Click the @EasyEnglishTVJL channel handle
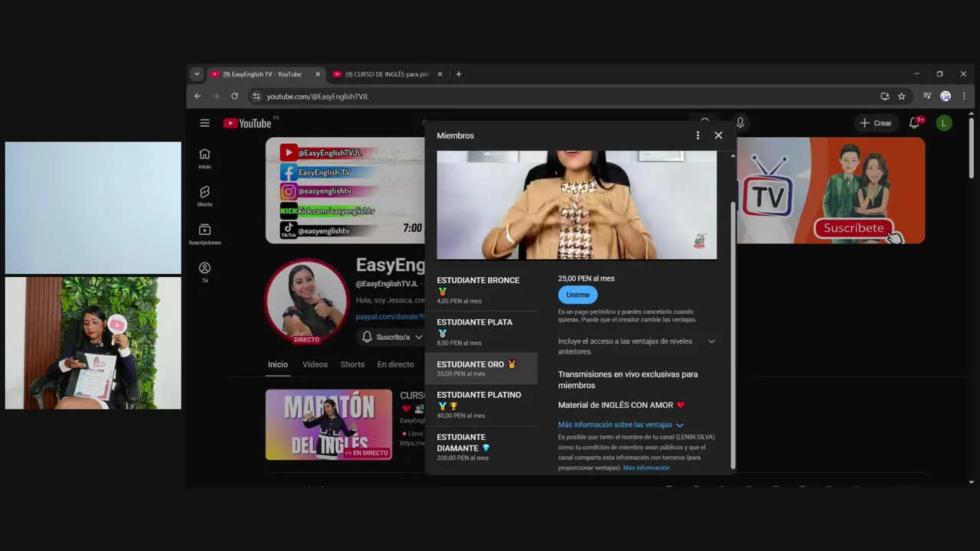 387,284
